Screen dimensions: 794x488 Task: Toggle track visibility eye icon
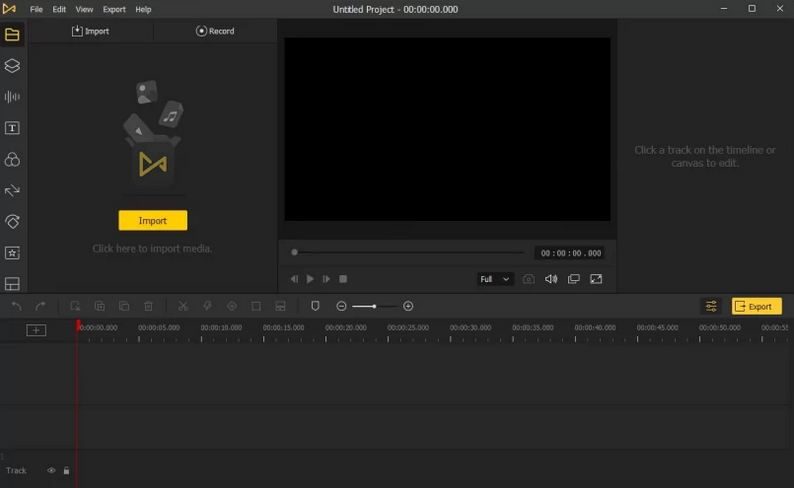pos(51,470)
